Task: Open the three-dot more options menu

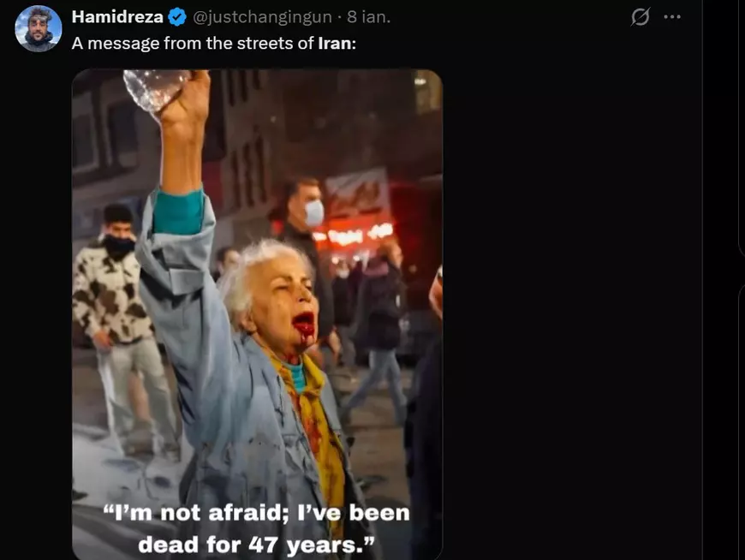Action: (x=672, y=16)
